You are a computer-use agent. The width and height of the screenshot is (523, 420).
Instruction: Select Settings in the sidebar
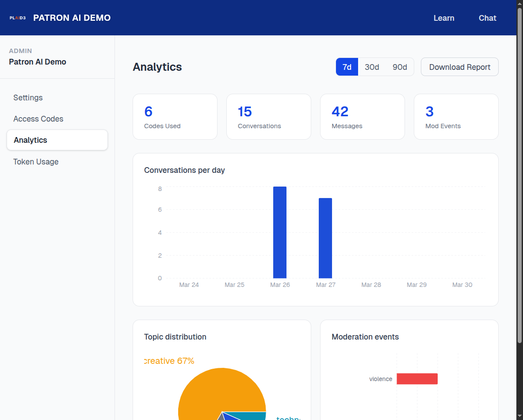pyautogui.click(x=28, y=98)
